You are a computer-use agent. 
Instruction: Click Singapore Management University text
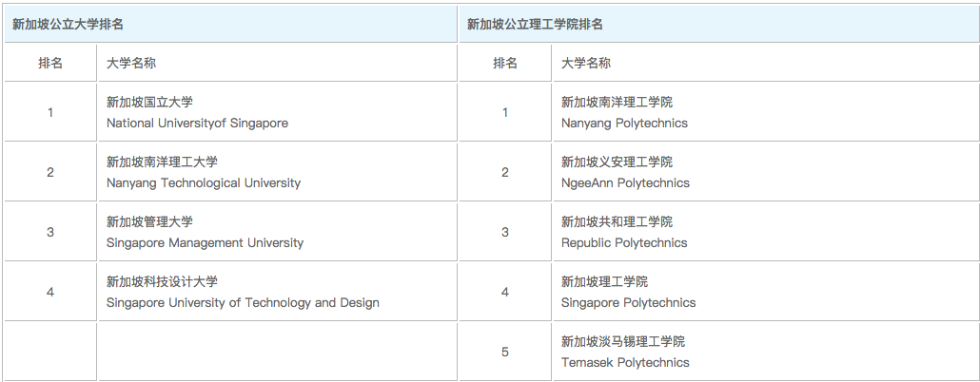[x=205, y=243]
